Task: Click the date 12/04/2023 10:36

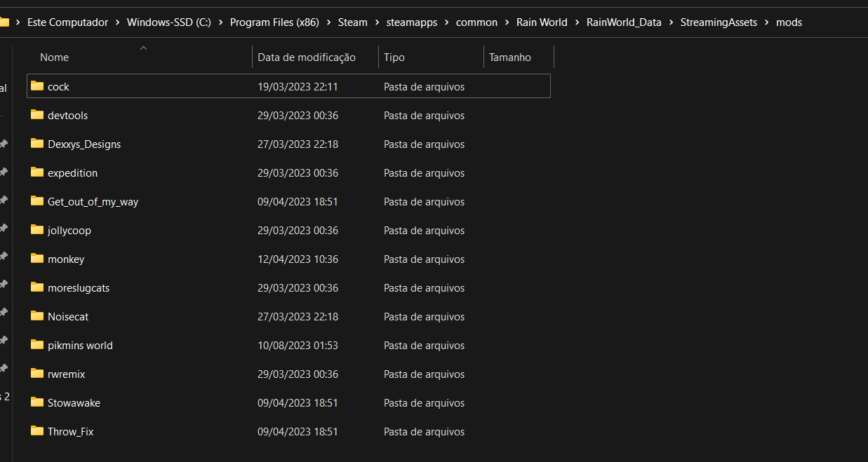Action: click(x=298, y=259)
